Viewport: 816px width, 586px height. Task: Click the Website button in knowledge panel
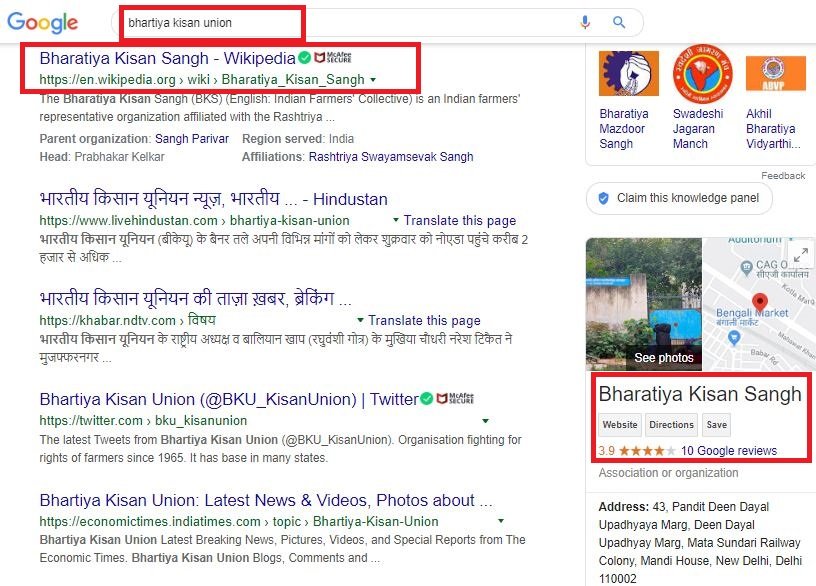620,425
